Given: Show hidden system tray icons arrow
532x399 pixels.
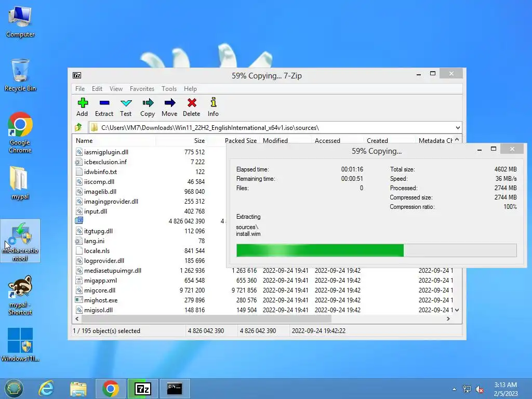Looking at the screenshot, I should pyautogui.click(x=454, y=389).
